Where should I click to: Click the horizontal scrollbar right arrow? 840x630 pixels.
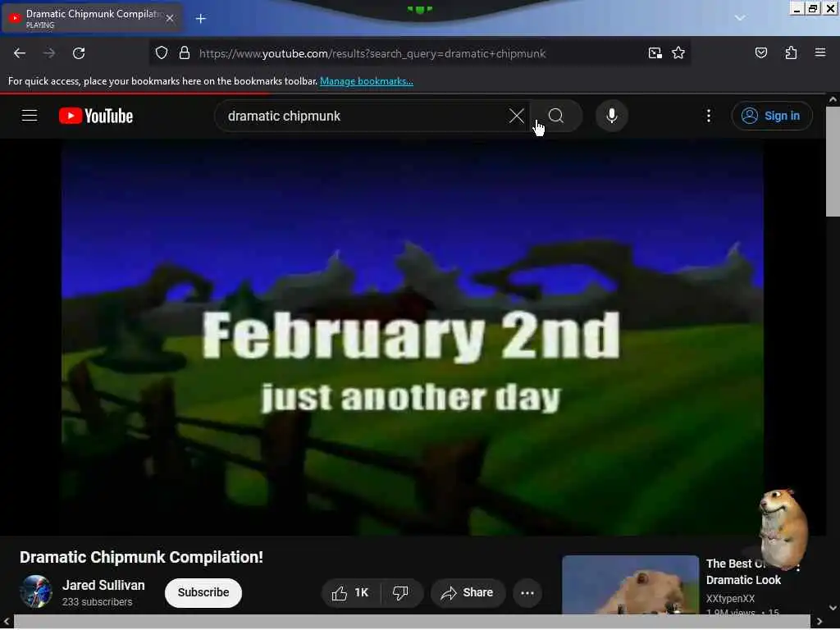[819, 622]
